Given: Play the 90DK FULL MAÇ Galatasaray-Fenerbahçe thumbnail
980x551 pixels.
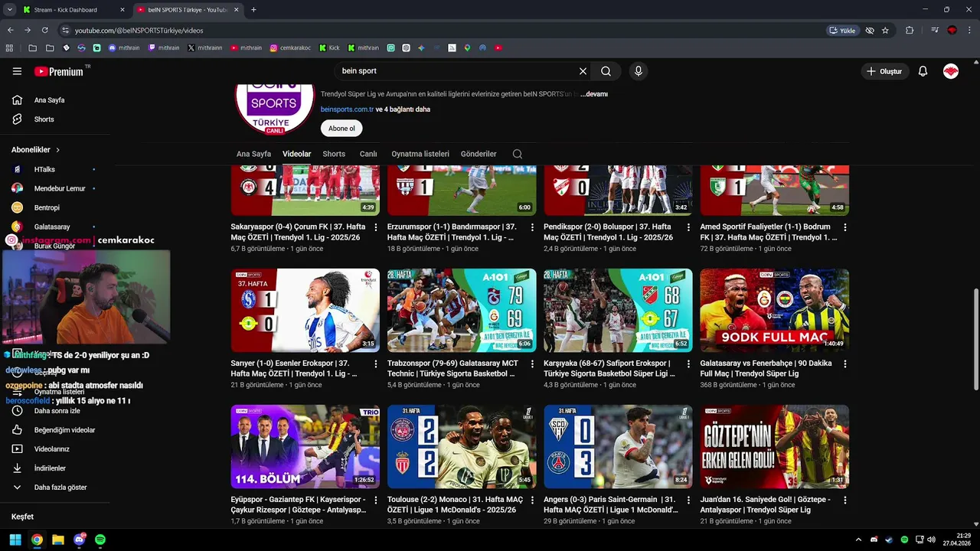Looking at the screenshot, I should pyautogui.click(x=774, y=310).
